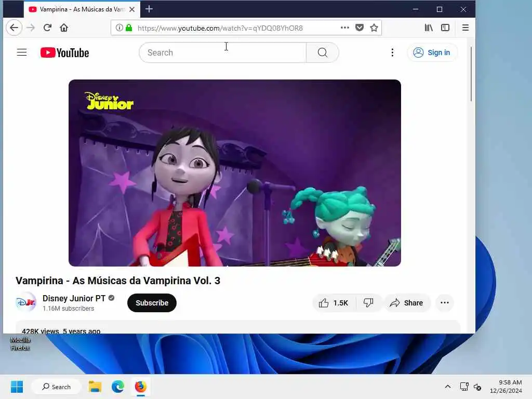Viewport: 532px width, 399px height.
Task: Click the YouTube search magnifier button
Action: coord(322,52)
